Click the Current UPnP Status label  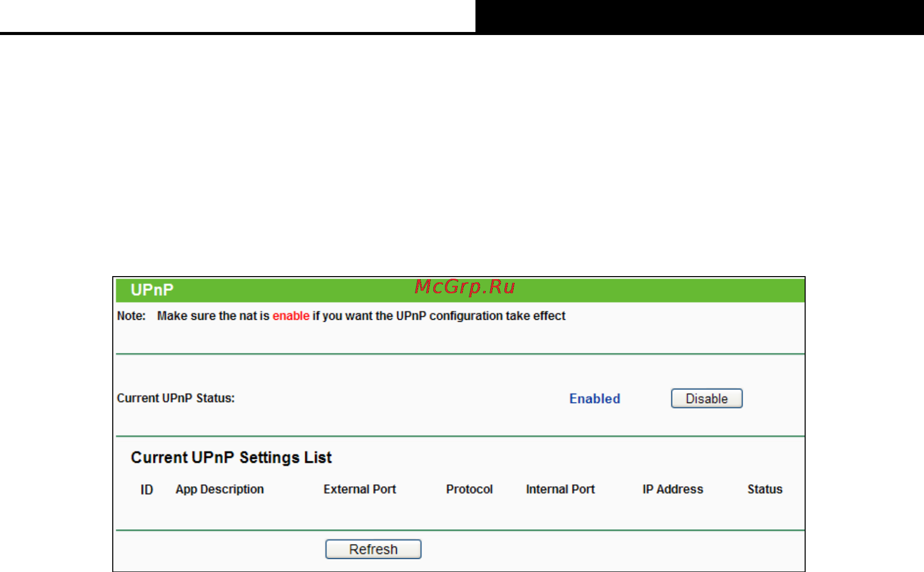176,398
